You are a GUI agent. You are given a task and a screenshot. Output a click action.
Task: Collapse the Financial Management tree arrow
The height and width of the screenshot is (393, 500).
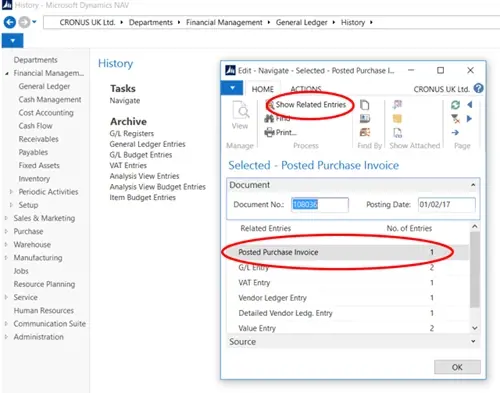(x=7, y=73)
